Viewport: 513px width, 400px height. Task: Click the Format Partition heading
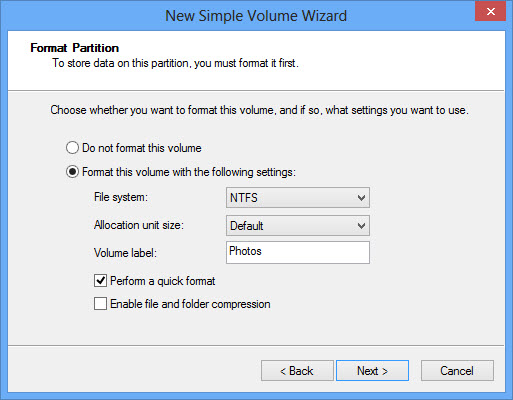point(75,48)
